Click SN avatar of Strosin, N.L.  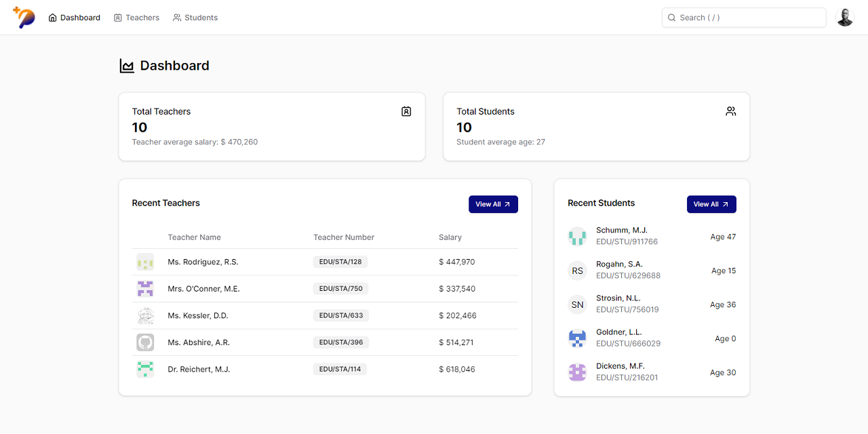[x=577, y=304]
